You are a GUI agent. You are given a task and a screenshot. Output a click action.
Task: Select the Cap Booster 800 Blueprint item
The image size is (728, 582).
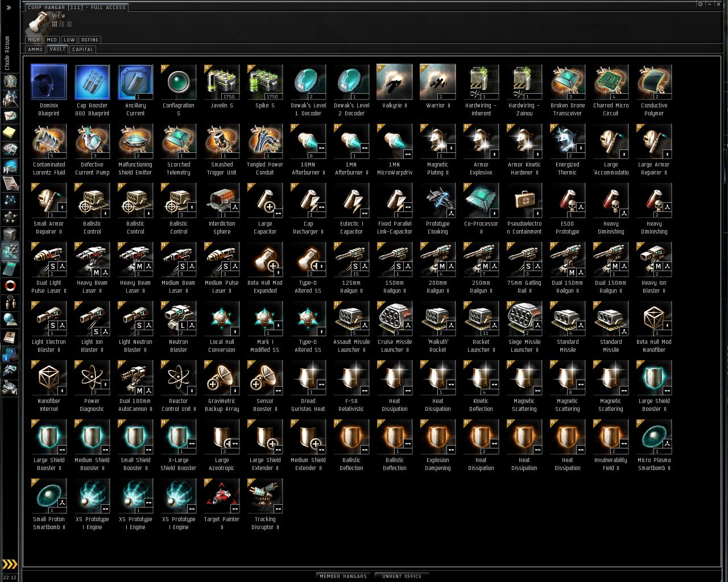[x=92, y=90]
